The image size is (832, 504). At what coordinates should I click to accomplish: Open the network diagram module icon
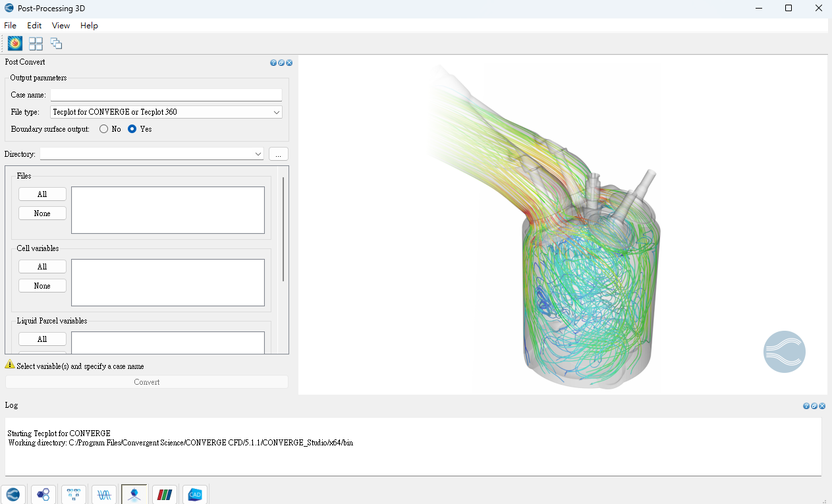[x=74, y=494]
